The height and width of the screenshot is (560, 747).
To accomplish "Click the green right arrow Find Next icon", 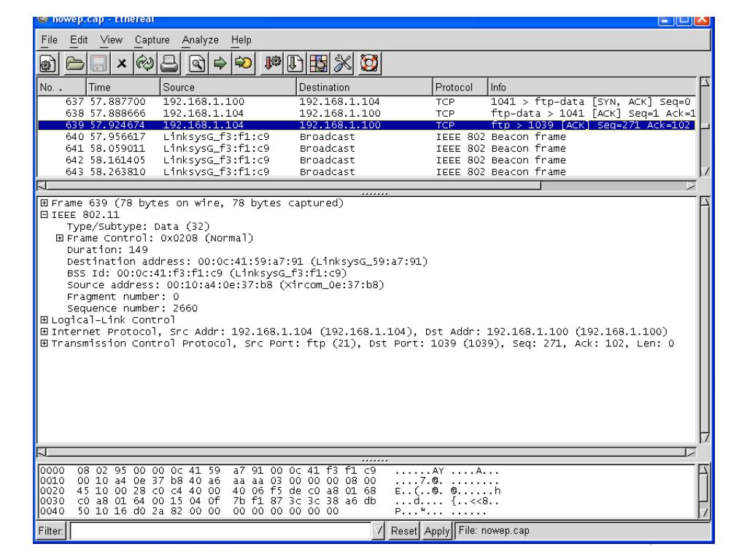I will pyautogui.click(x=220, y=64).
